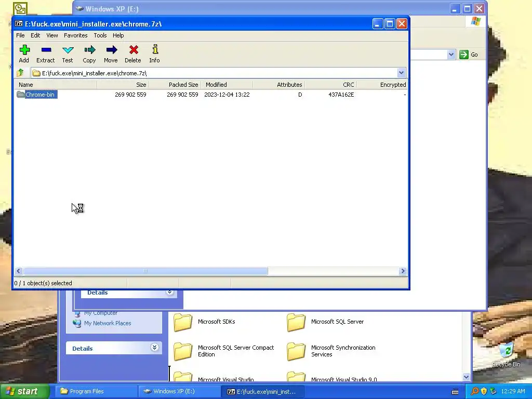
Task: Open the Favorites menu
Action: point(76,35)
